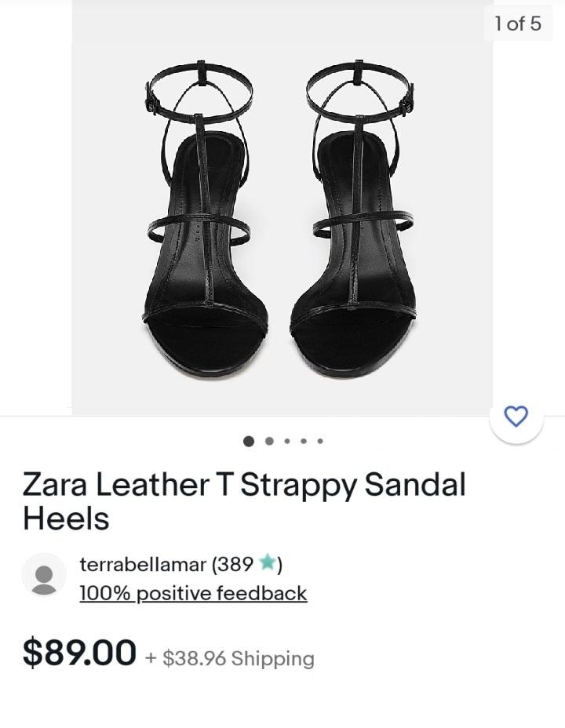Jump to the second image dot
Image resolution: width=565 pixels, height=728 pixels.
coord(269,441)
